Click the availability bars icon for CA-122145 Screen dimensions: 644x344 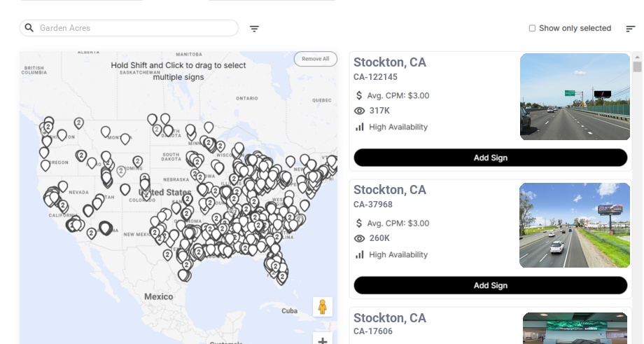(x=360, y=127)
